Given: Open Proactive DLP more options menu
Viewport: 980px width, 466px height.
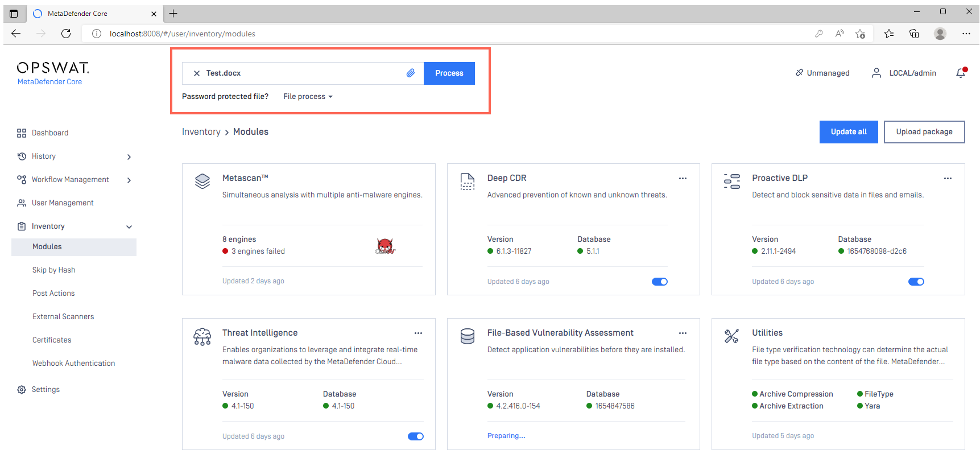Looking at the screenshot, I should (948, 179).
